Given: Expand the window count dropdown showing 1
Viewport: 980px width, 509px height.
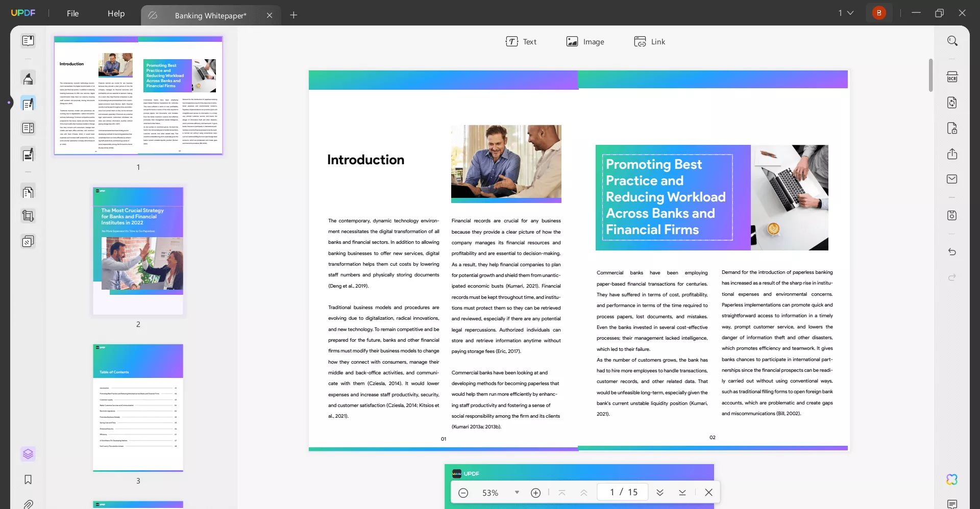Looking at the screenshot, I should 846,13.
